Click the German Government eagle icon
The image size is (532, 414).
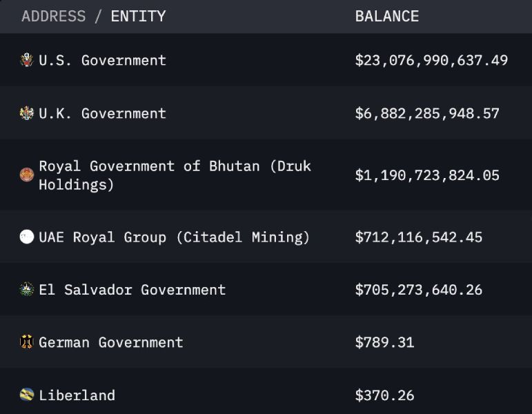[x=27, y=342]
